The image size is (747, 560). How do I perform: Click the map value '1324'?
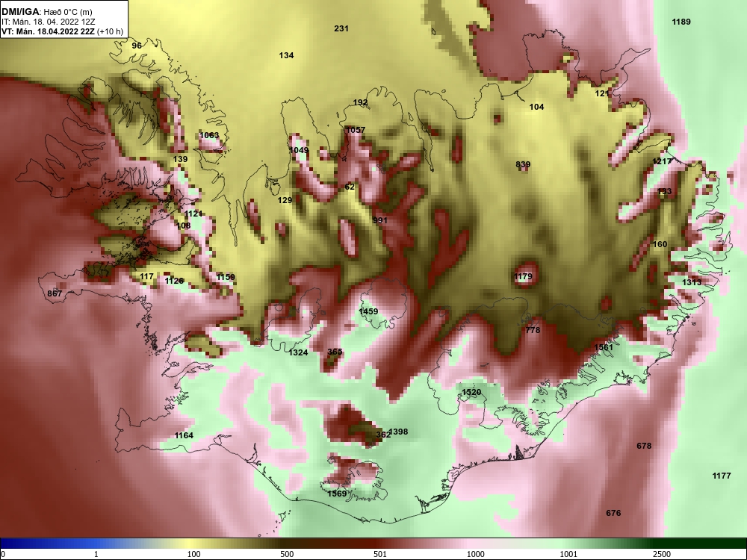click(x=298, y=353)
